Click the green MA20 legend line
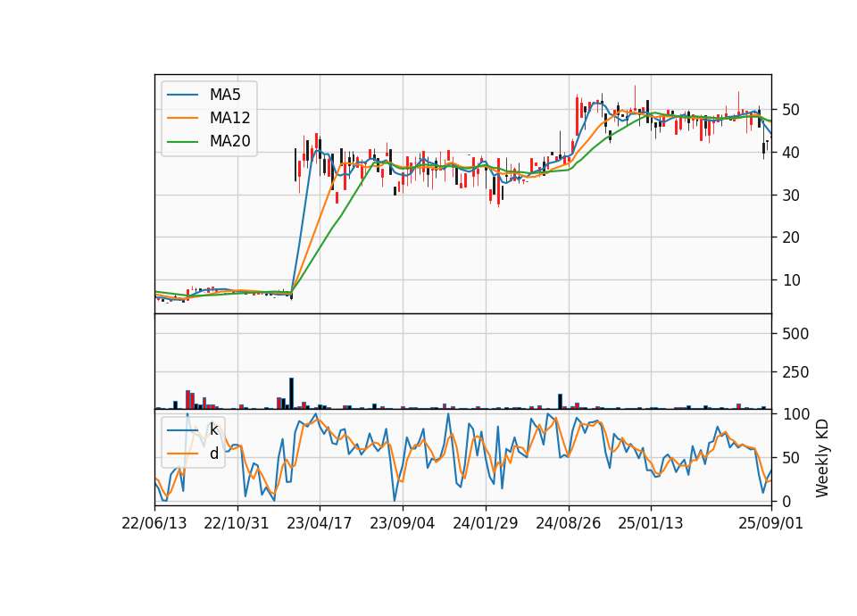 [182, 141]
